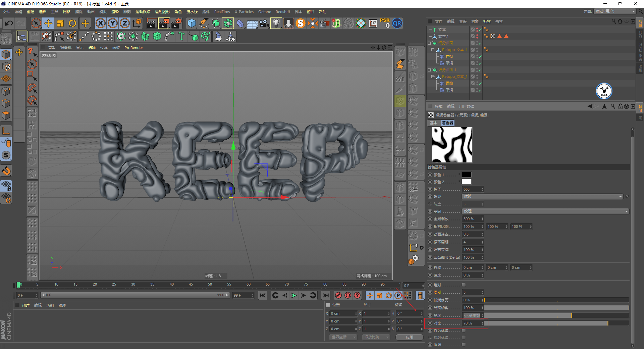Click the noise shader preview thumbnail

coord(452,145)
